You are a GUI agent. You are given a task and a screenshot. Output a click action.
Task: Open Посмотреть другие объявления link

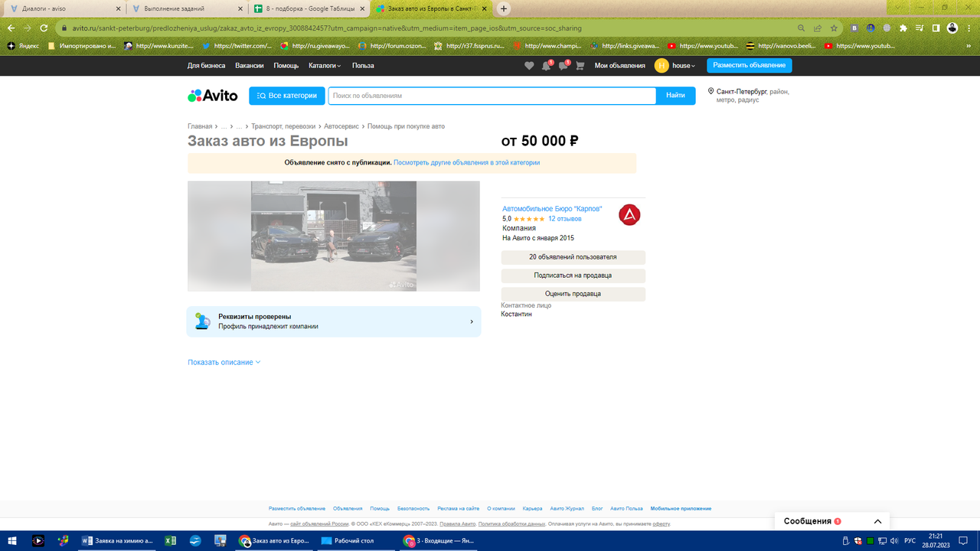(465, 162)
